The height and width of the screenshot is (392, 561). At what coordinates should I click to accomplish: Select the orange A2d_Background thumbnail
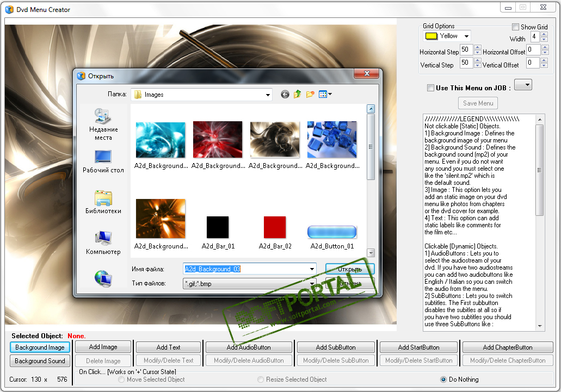161,219
